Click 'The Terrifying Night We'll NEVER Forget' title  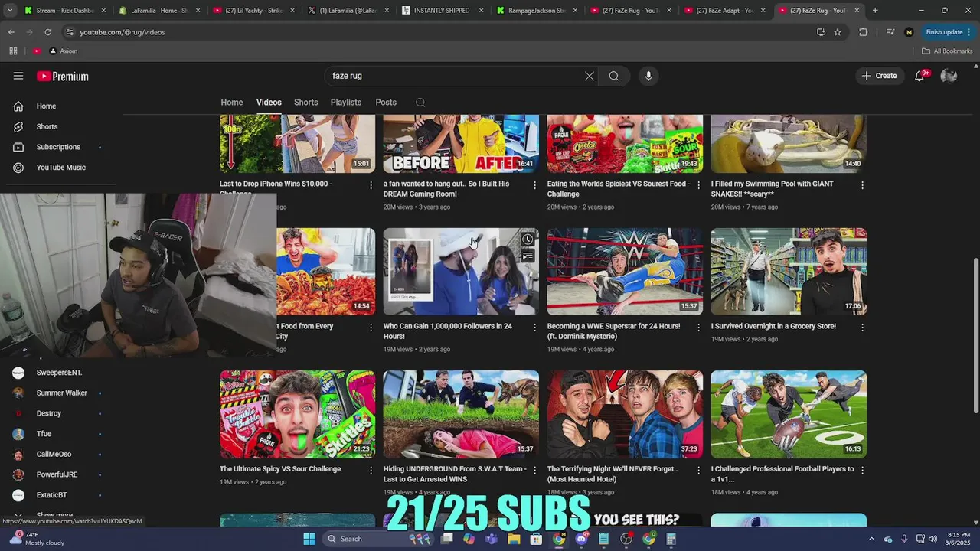coord(612,474)
